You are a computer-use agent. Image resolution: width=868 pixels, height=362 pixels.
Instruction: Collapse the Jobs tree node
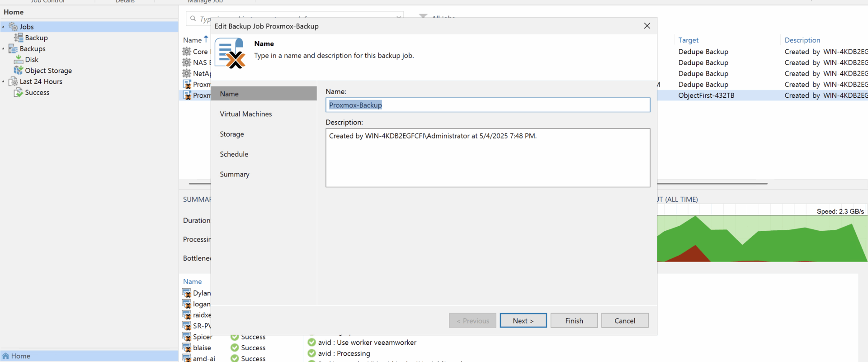coord(3,27)
